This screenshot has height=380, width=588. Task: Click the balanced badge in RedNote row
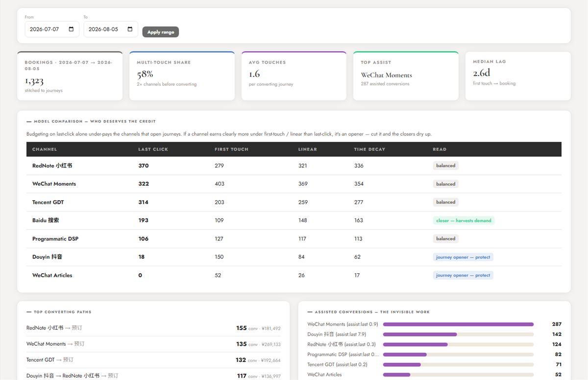click(x=446, y=166)
